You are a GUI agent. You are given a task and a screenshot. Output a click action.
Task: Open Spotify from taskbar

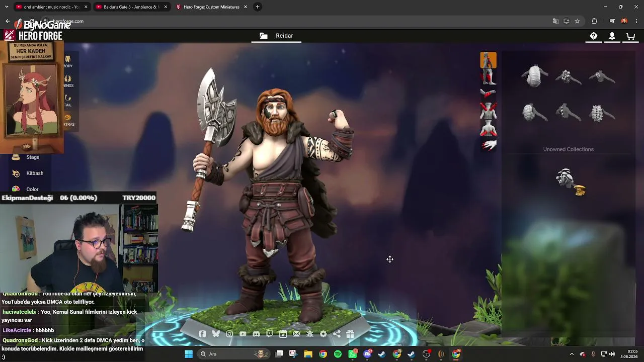338,354
